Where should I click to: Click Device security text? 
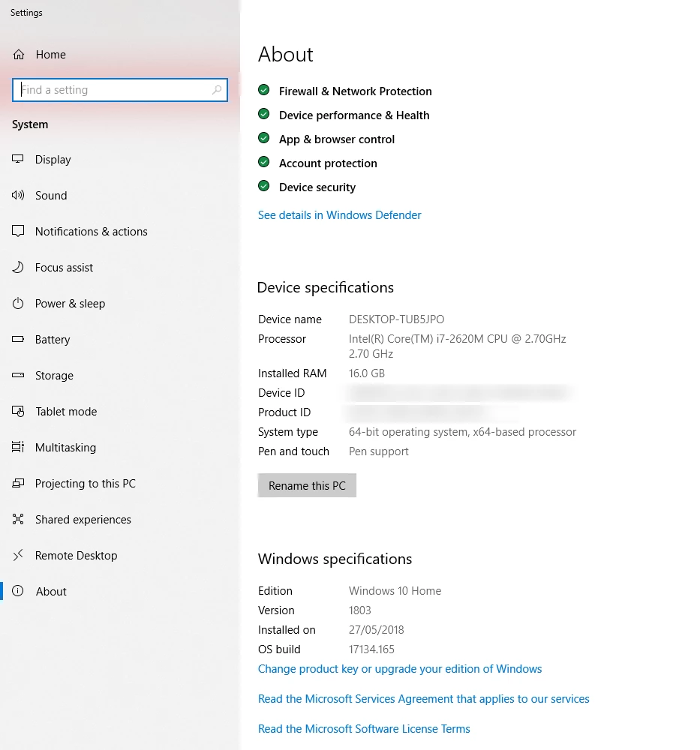[x=317, y=187]
